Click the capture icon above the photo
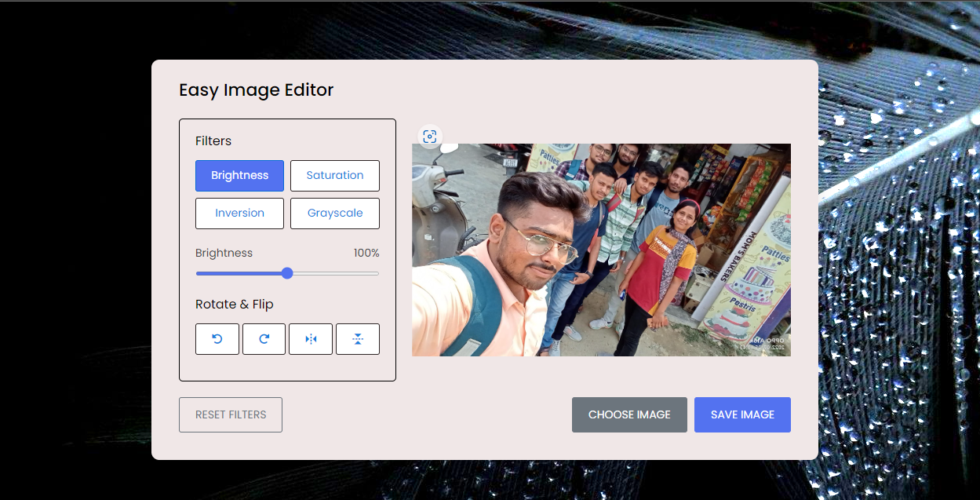Viewport: 980px width, 500px height. pos(429,137)
